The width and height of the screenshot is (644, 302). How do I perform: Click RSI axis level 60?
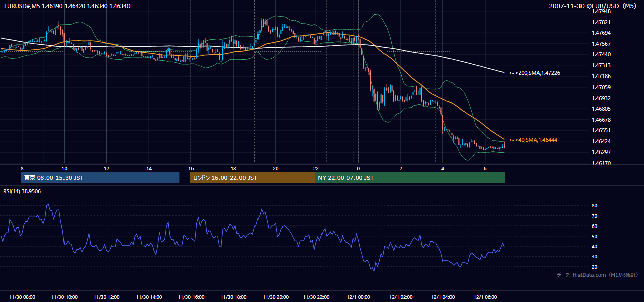coord(594,226)
